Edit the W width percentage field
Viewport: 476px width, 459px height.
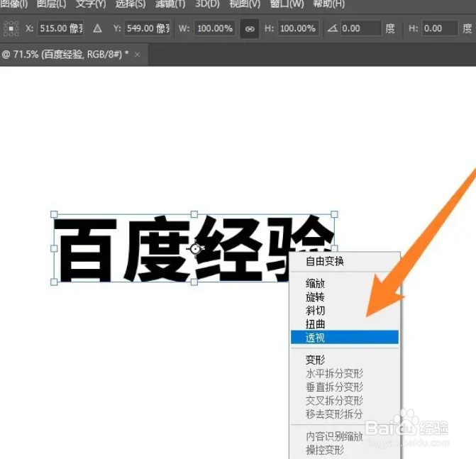click(215, 28)
